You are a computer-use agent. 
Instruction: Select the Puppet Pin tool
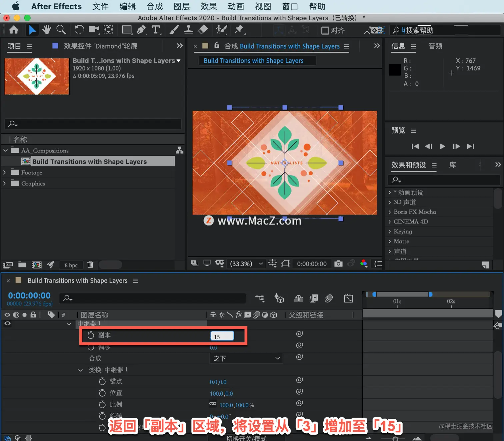pyautogui.click(x=239, y=30)
